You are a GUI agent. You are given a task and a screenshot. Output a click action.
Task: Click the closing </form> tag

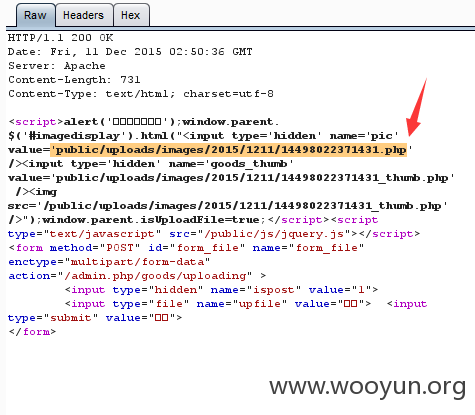click(32, 332)
